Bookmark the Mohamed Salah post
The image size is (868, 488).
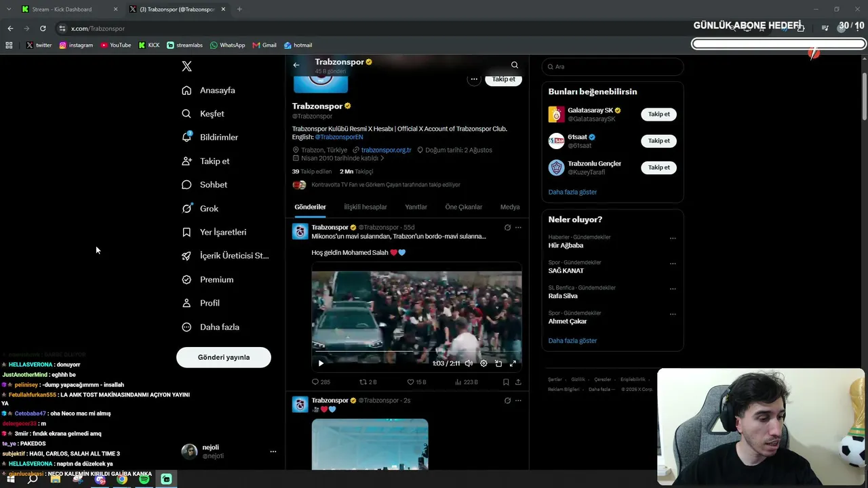(x=506, y=382)
